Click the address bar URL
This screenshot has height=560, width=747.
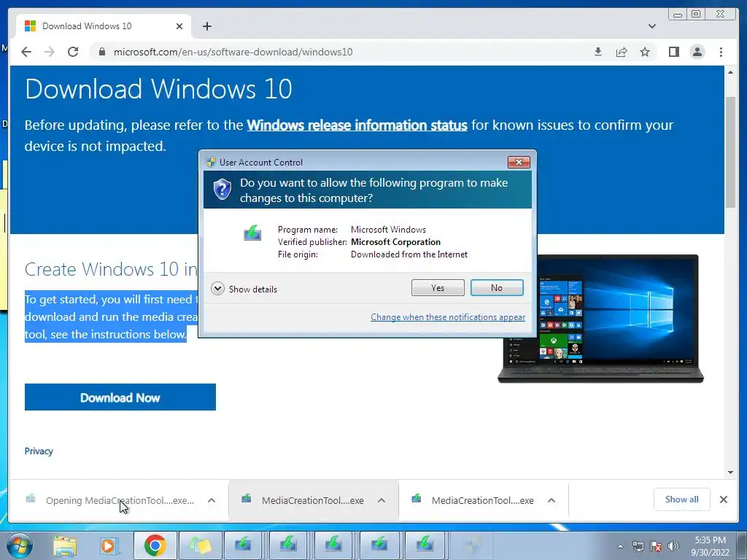tap(233, 52)
